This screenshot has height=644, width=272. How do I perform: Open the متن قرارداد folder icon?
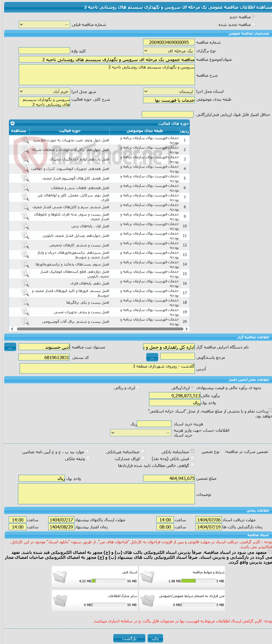pos(147,600)
